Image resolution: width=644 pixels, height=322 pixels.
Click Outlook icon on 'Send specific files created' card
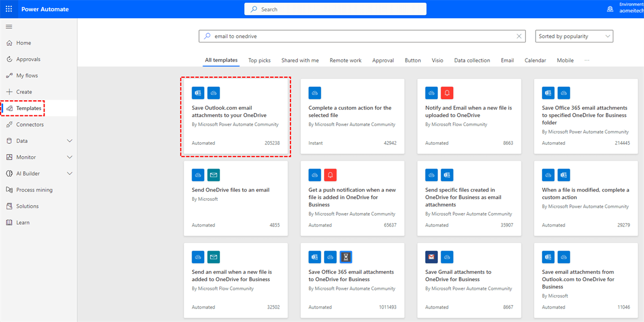[447, 175]
